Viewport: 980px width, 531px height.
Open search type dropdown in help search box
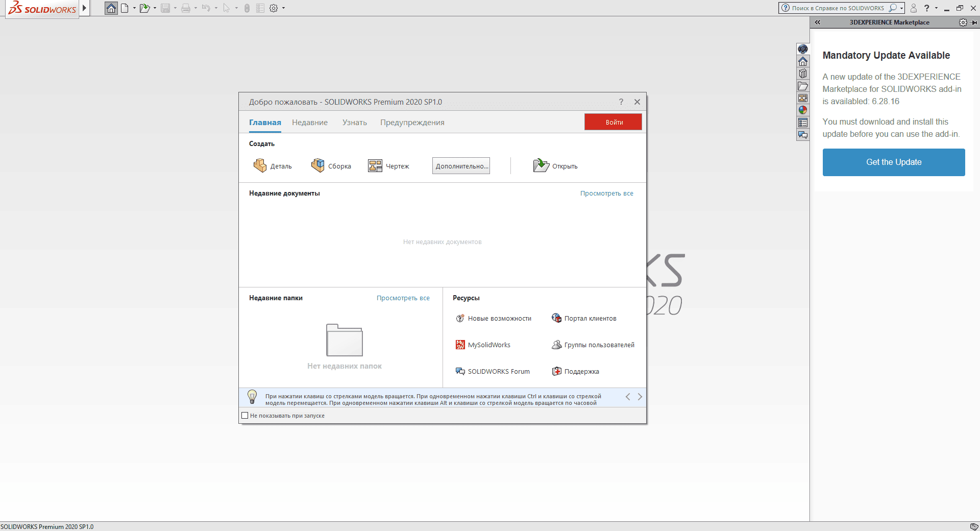(902, 8)
